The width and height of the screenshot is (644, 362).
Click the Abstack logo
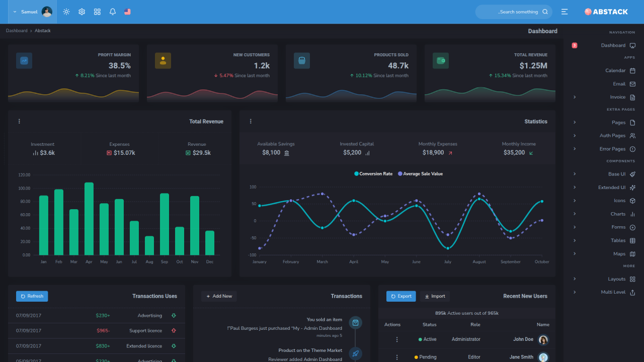(606, 12)
